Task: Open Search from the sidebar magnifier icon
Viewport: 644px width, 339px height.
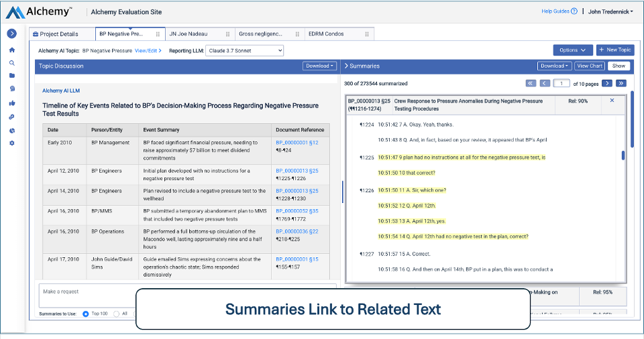Action: click(x=12, y=63)
